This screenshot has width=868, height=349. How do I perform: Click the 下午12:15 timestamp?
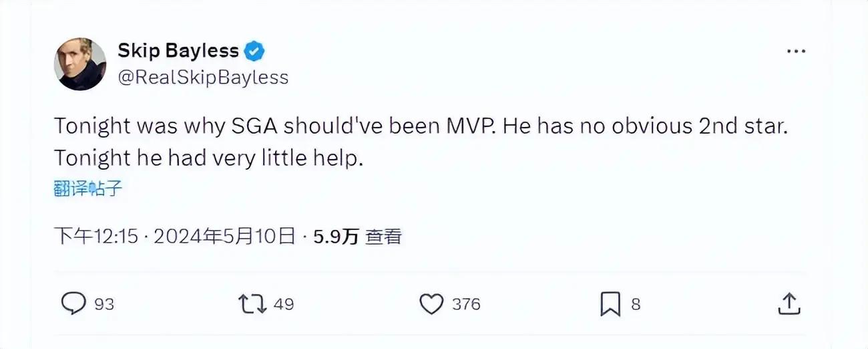coord(95,235)
